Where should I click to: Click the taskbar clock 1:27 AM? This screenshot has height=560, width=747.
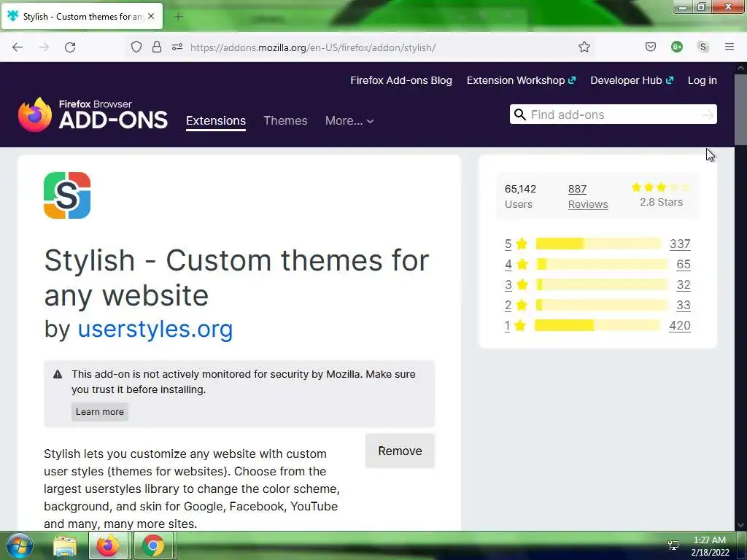pyautogui.click(x=710, y=540)
